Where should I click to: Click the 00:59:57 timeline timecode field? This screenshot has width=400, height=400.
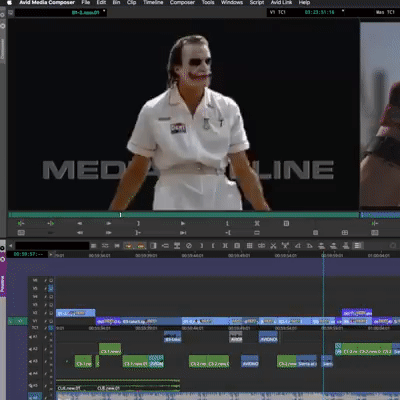29,254
